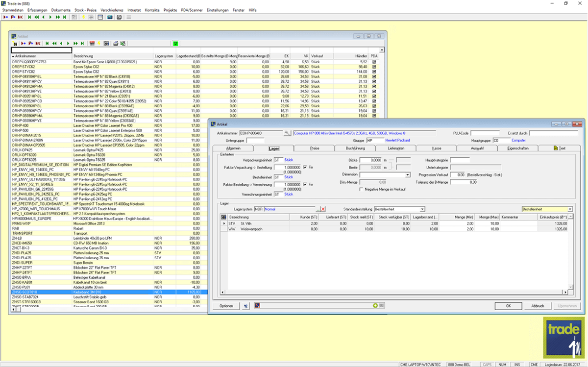
Task: Click the Hewlett Packard group link
Action: pos(397,140)
